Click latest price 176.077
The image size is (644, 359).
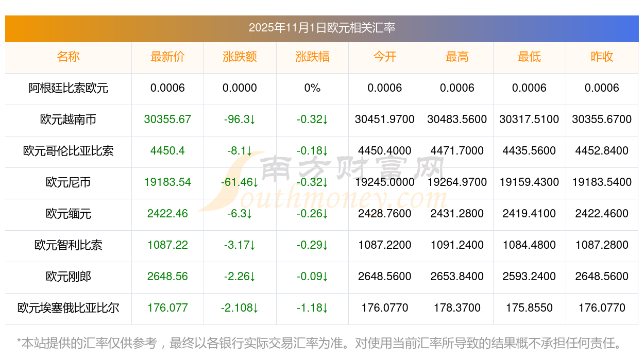coord(167,308)
